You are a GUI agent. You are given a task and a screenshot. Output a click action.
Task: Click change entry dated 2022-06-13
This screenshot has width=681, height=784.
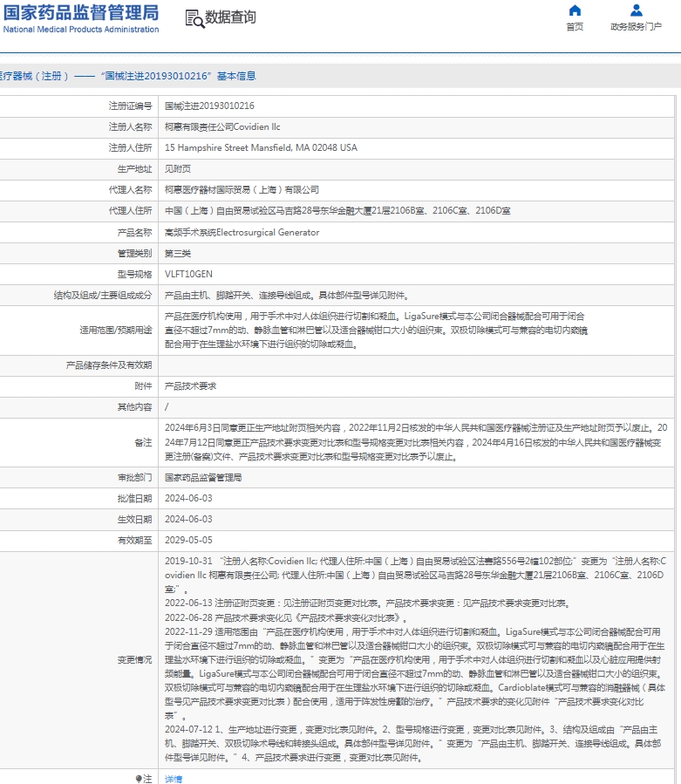[x=368, y=603]
